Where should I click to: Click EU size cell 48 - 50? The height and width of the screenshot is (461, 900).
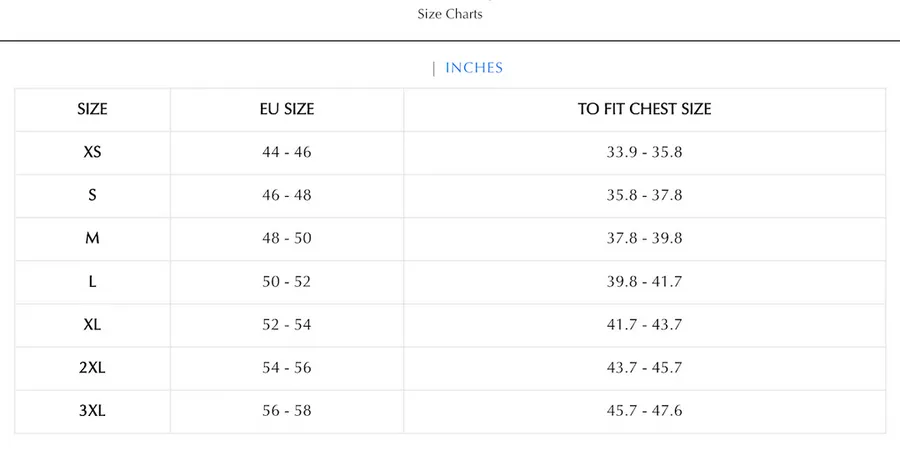(x=287, y=238)
